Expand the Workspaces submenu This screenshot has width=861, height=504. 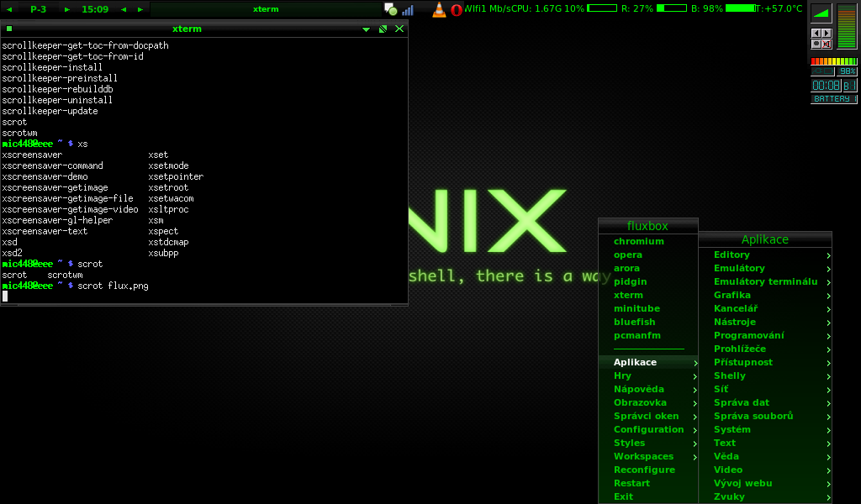(648, 456)
